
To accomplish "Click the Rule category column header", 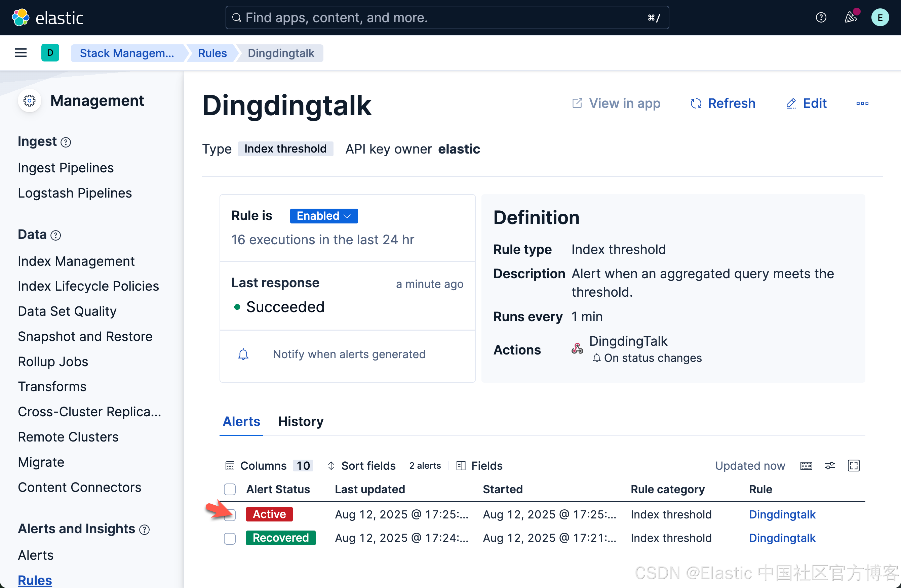I will (x=667, y=490).
